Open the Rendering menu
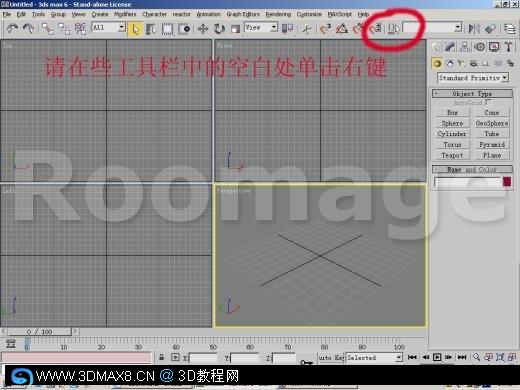 point(278,14)
